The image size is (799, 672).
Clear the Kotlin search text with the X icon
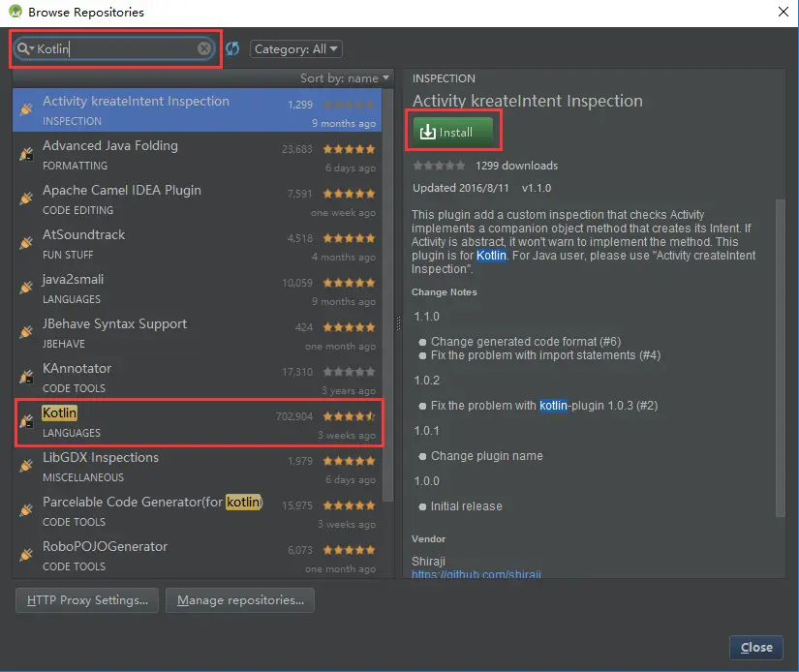pos(204,48)
